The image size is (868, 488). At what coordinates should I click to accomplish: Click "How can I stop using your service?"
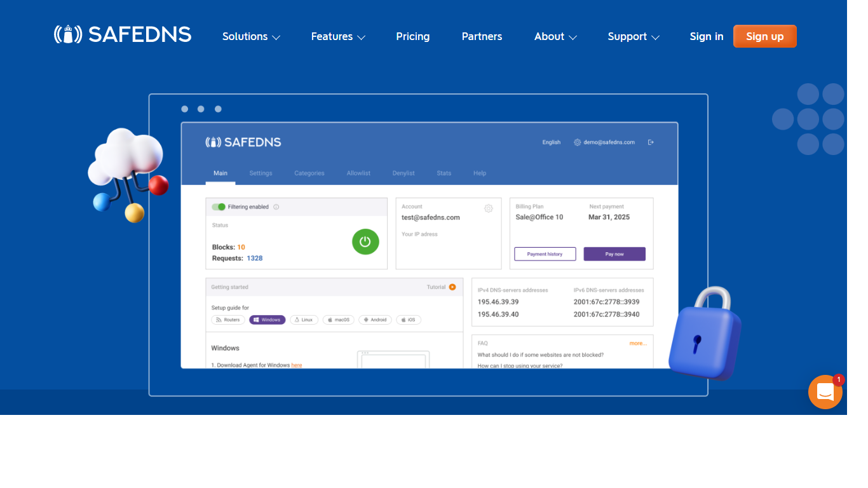pyautogui.click(x=520, y=365)
